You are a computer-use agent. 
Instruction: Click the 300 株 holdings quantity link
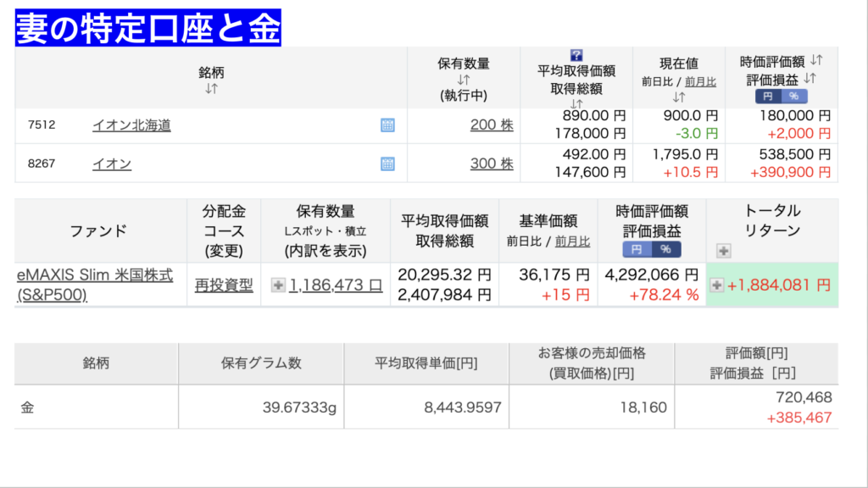492,164
